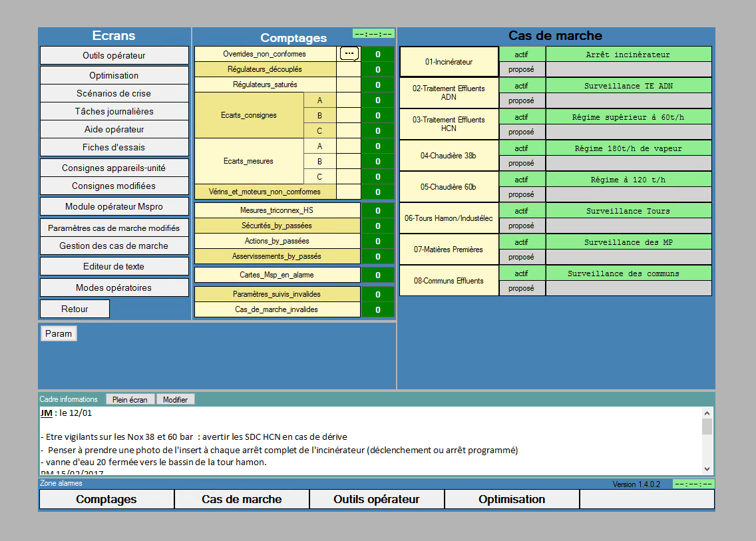Open Tâches journalières
Screen dimensions: 756x541
[x=114, y=111]
